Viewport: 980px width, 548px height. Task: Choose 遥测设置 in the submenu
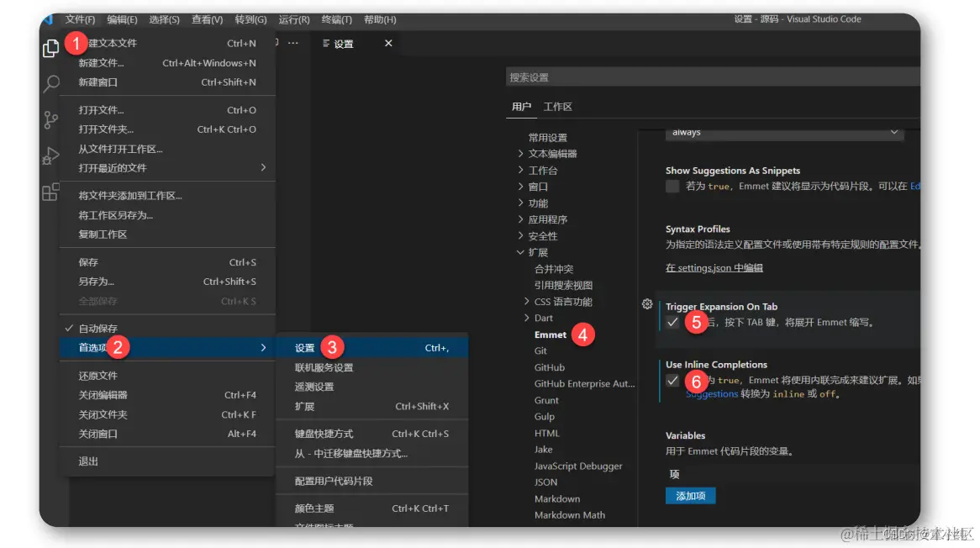[371, 387]
